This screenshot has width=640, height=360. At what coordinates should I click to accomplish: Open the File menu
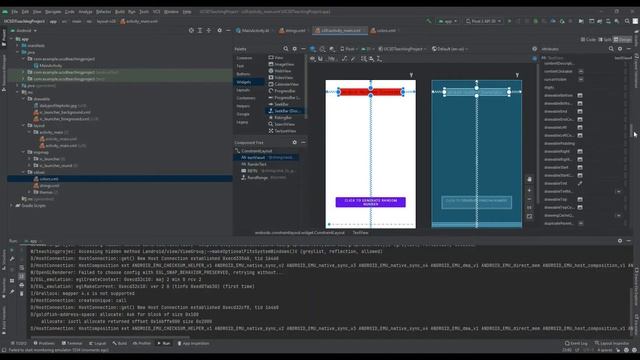coord(15,12)
